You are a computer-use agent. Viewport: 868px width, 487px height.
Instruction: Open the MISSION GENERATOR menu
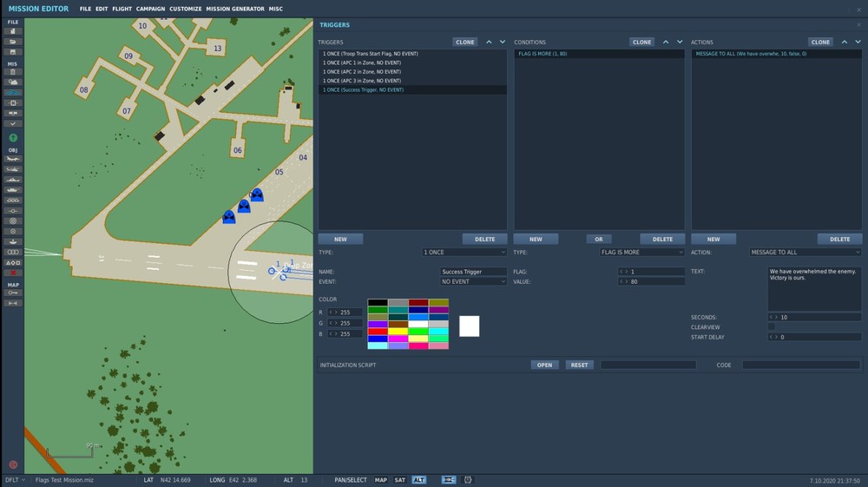pos(234,9)
